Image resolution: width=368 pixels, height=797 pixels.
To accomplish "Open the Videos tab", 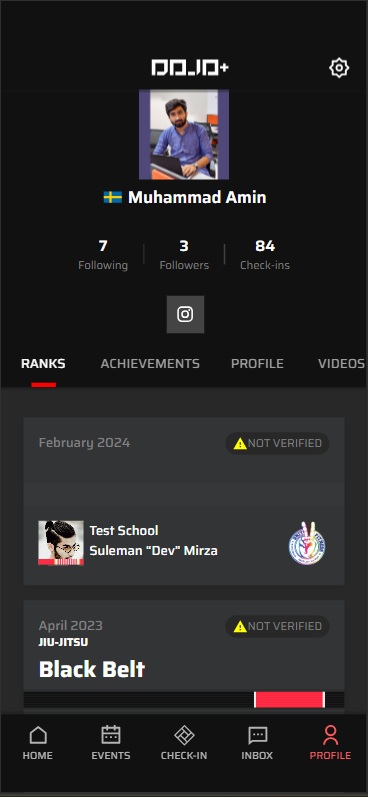I will [341, 364].
